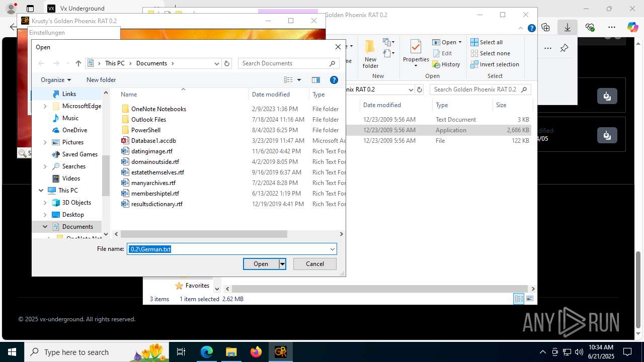The height and width of the screenshot is (362, 644).
Task: Select the Database1.accdb file
Action: pos(153,141)
